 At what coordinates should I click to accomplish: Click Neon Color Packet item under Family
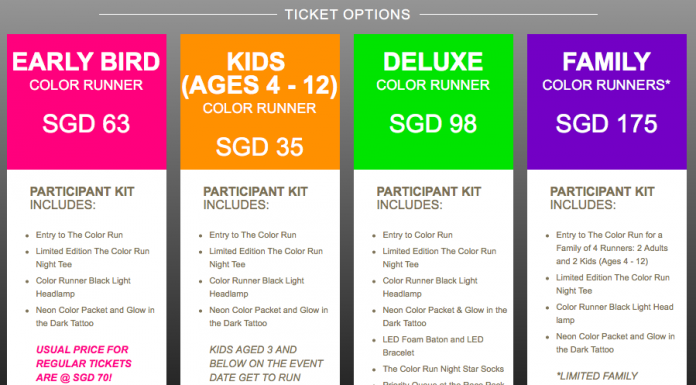tap(615, 343)
